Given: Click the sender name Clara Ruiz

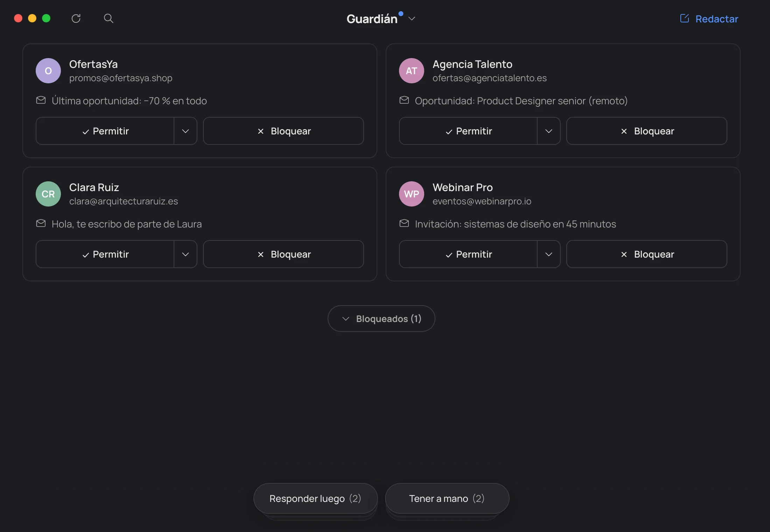Looking at the screenshot, I should click(94, 188).
